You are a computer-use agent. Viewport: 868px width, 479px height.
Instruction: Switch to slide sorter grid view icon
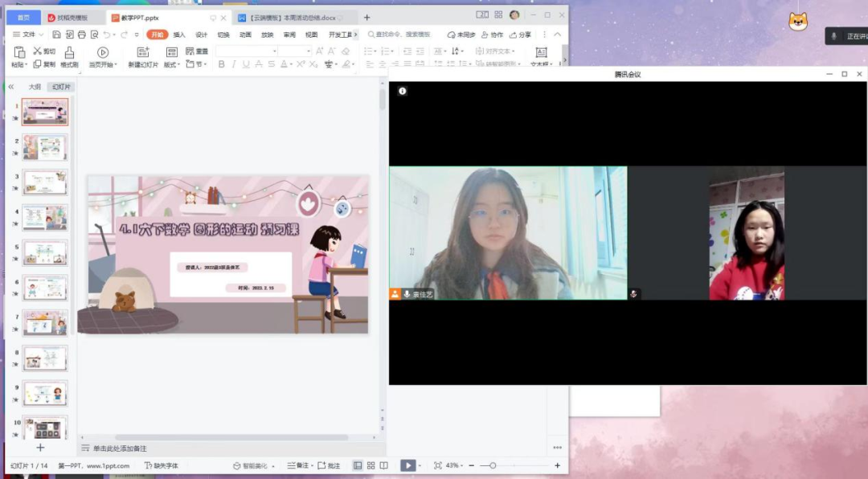(x=371, y=465)
